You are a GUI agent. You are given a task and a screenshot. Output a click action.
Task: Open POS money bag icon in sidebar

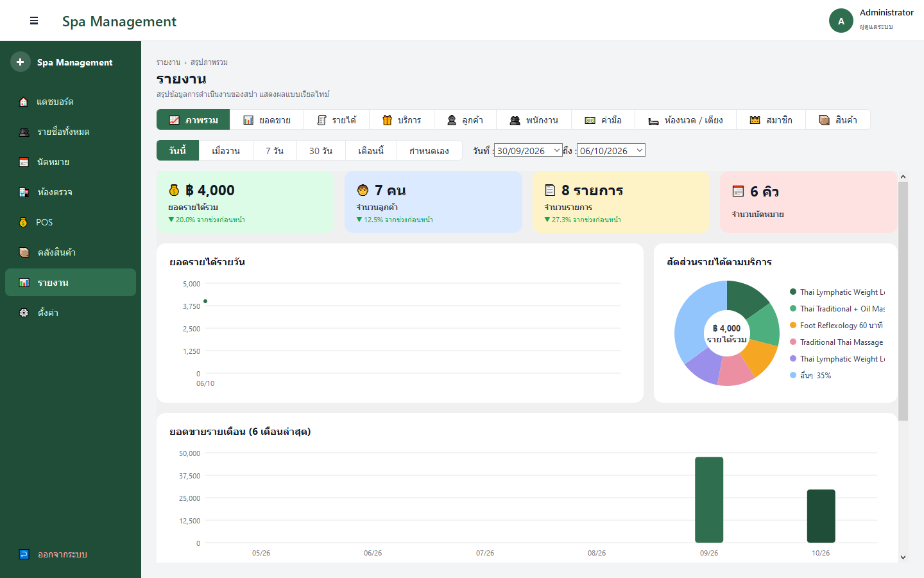pos(24,222)
